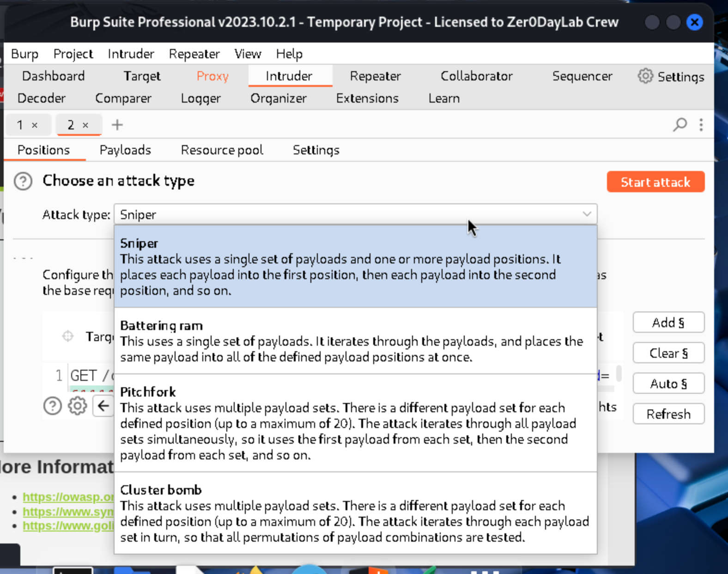Click the request editor vertical scrollbar
This screenshot has height=574, width=728.
point(619,373)
